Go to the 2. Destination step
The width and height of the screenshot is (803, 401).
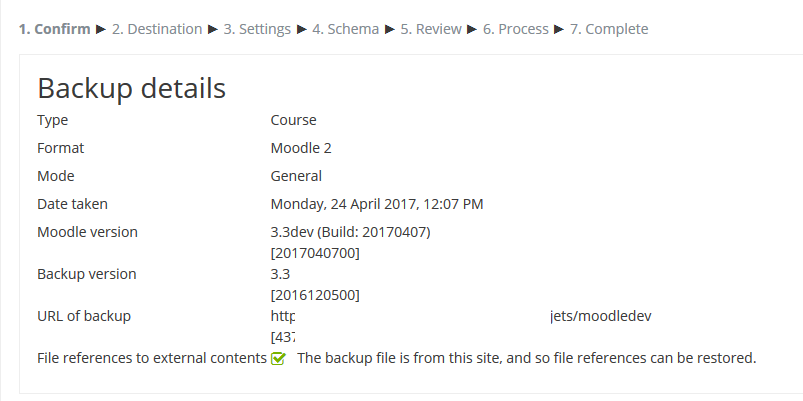(x=157, y=29)
